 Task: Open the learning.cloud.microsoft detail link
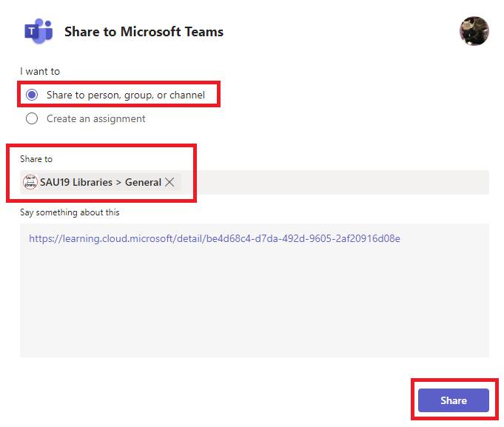(x=215, y=238)
